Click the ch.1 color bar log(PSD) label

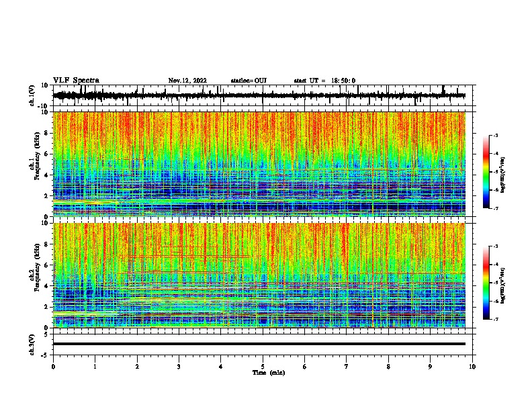click(x=503, y=175)
